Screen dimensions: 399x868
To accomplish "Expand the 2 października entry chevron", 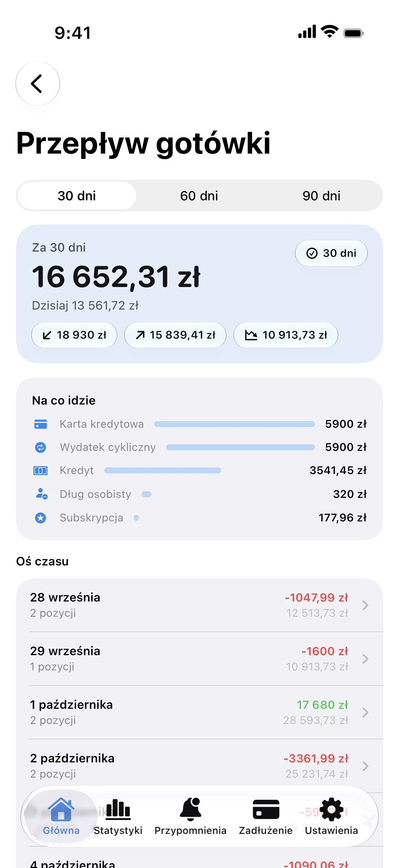I will point(365,766).
